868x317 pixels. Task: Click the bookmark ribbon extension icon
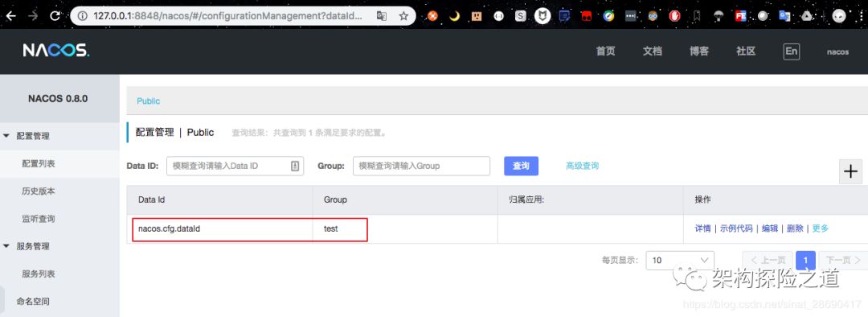click(696, 16)
